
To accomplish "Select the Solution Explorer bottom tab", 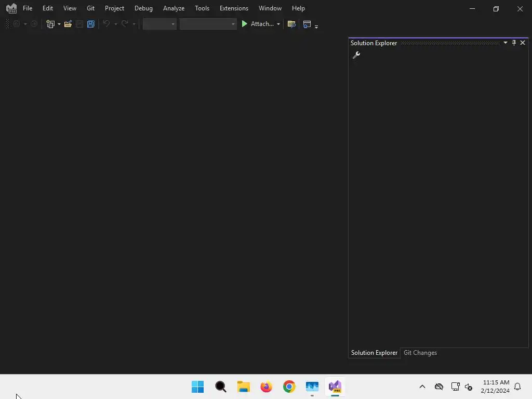I will (x=374, y=353).
